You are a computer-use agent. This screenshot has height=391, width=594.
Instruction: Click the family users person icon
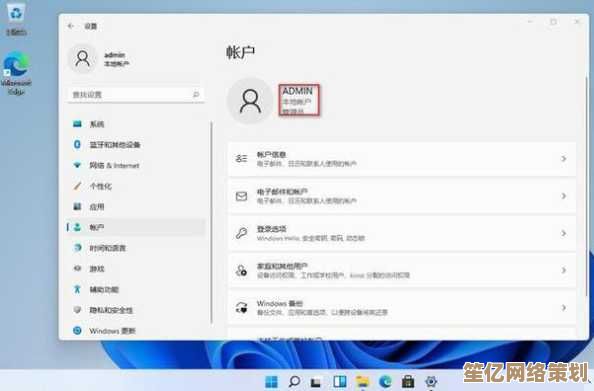click(x=241, y=270)
